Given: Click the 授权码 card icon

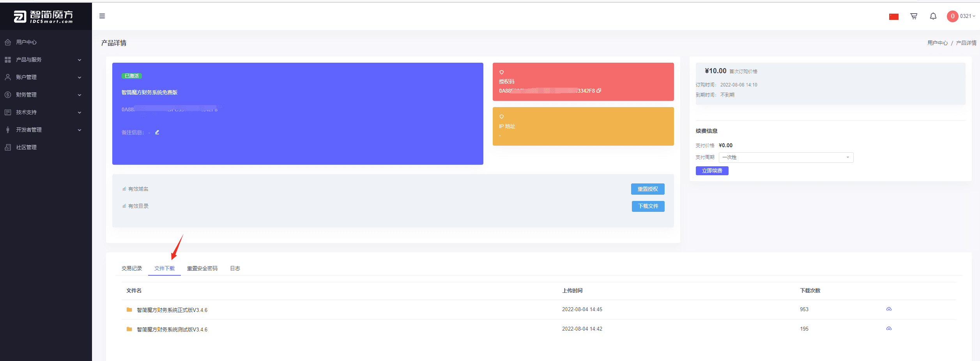Looking at the screenshot, I should click(x=502, y=72).
